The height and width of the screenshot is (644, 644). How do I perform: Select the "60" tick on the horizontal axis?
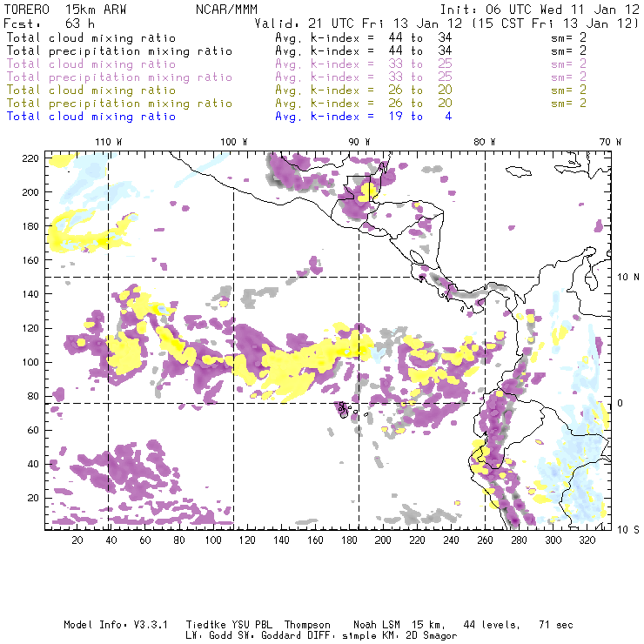(145, 540)
